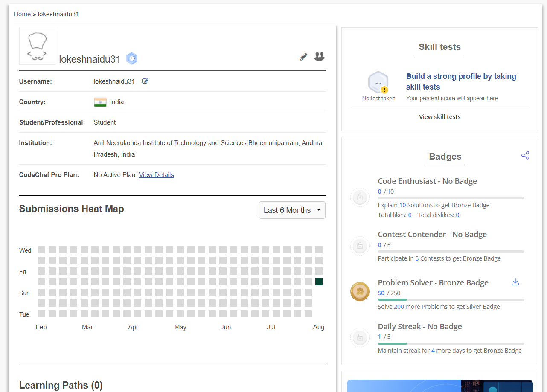Click the Solve 200 more Problems text
Viewport: 547px width, 392px height.
click(x=439, y=307)
